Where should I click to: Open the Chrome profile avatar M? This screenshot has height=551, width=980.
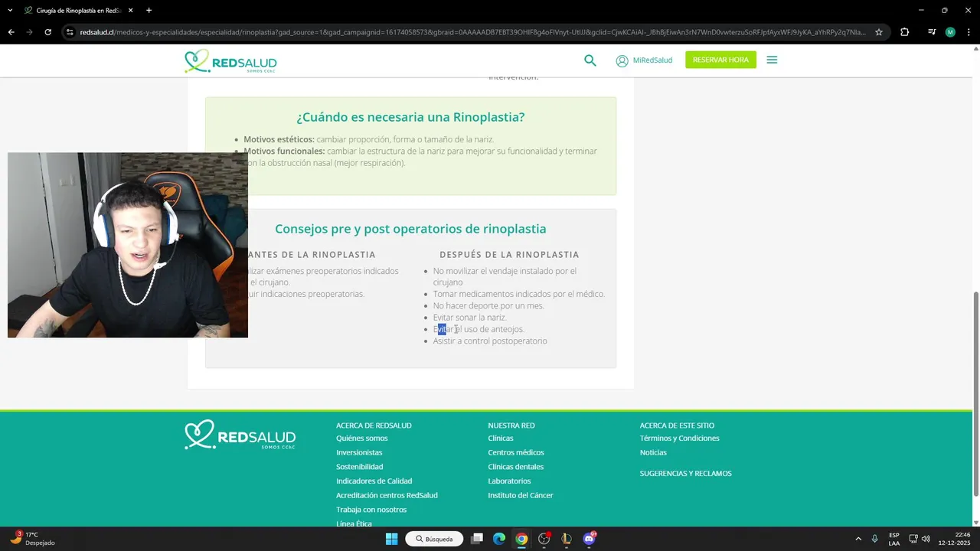pyautogui.click(x=950, y=32)
